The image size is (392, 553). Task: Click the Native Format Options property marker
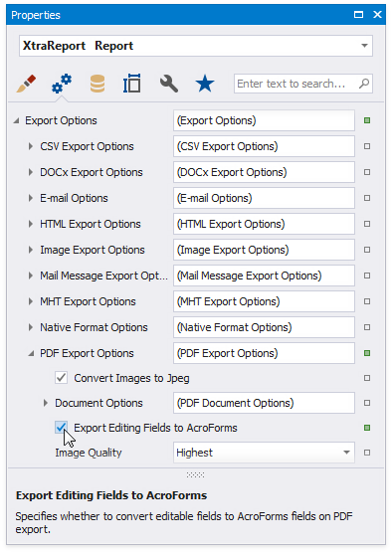tap(367, 327)
